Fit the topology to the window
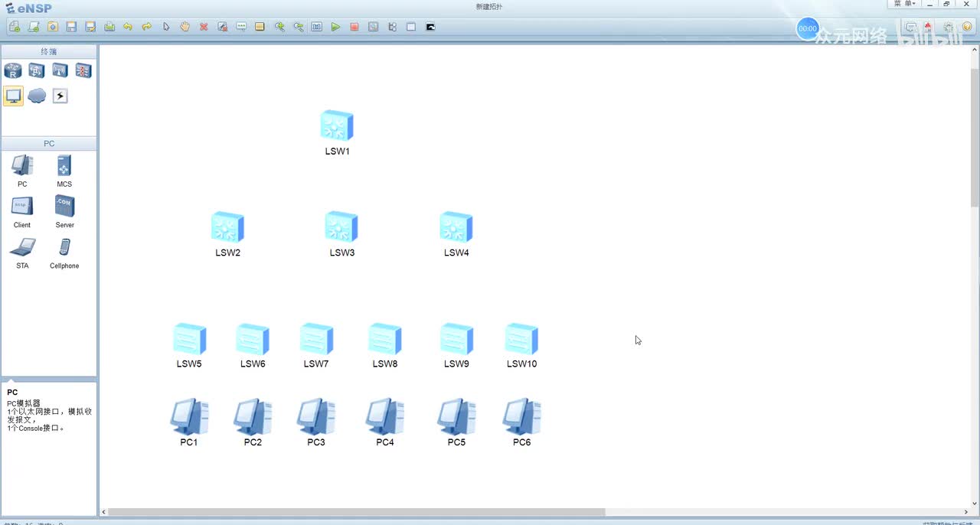This screenshot has width=980, height=525. [317, 27]
